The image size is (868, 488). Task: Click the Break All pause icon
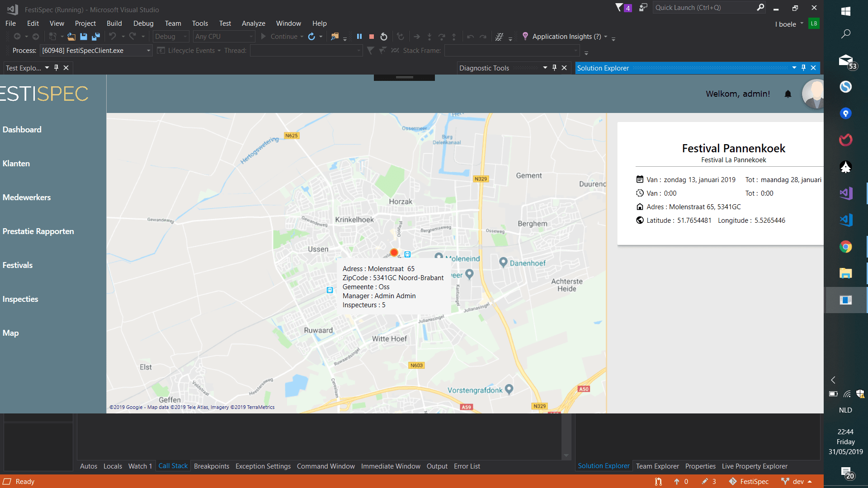click(x=359, y=37)
